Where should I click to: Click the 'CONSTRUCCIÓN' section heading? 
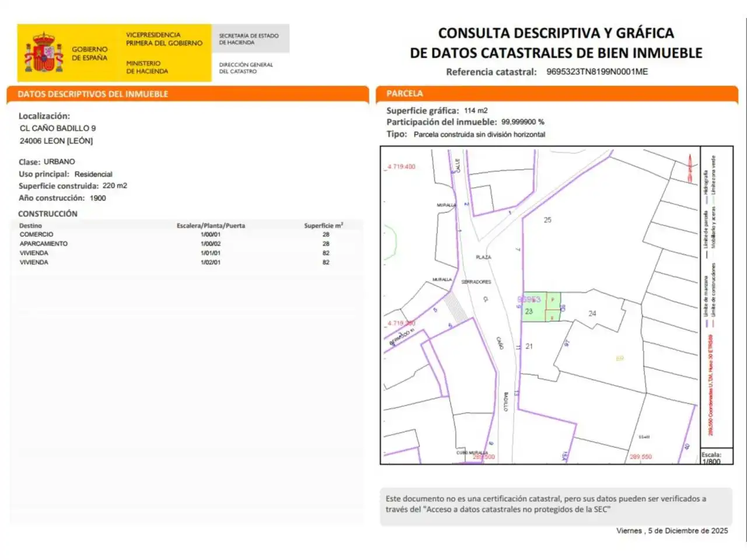coord(48,213)
